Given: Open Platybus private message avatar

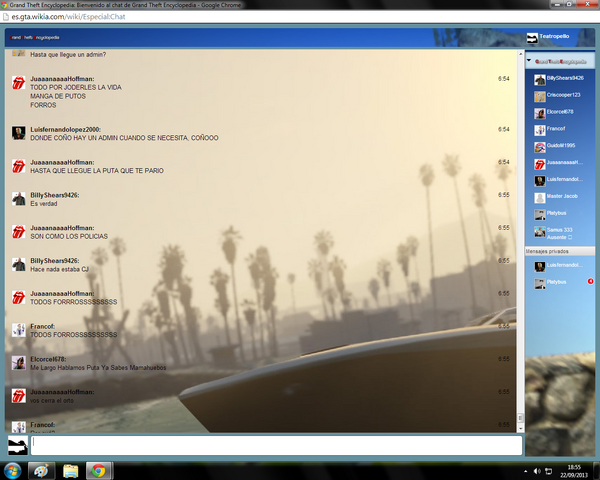Looking at the screenshot, I should [540, 284].
